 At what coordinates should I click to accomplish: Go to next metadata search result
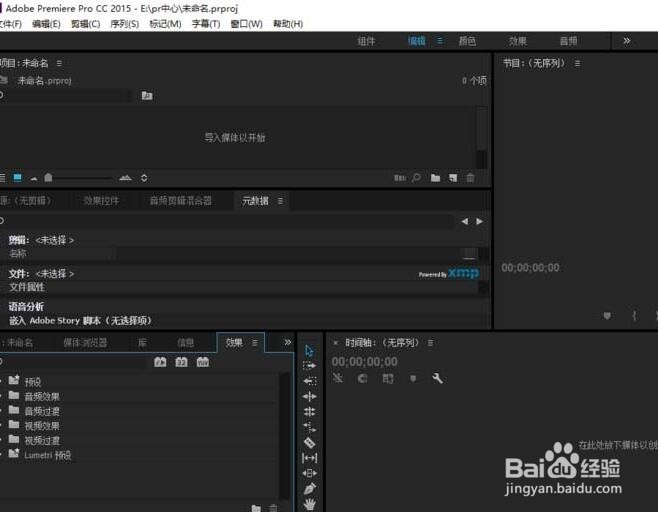point(479,221)
